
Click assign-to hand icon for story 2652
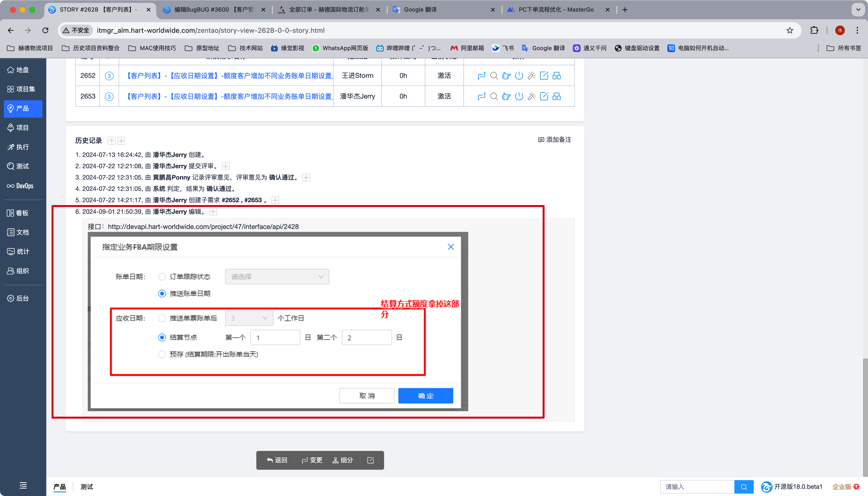pyautogui.click(x=506, y=76)
